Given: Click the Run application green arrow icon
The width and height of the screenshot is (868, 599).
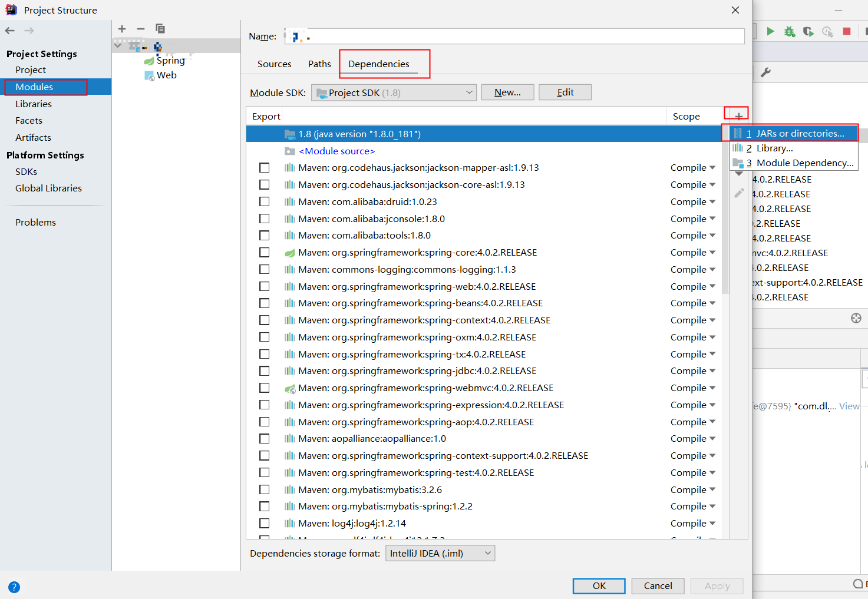Looking at the screenshot, I should click(771, 31).
